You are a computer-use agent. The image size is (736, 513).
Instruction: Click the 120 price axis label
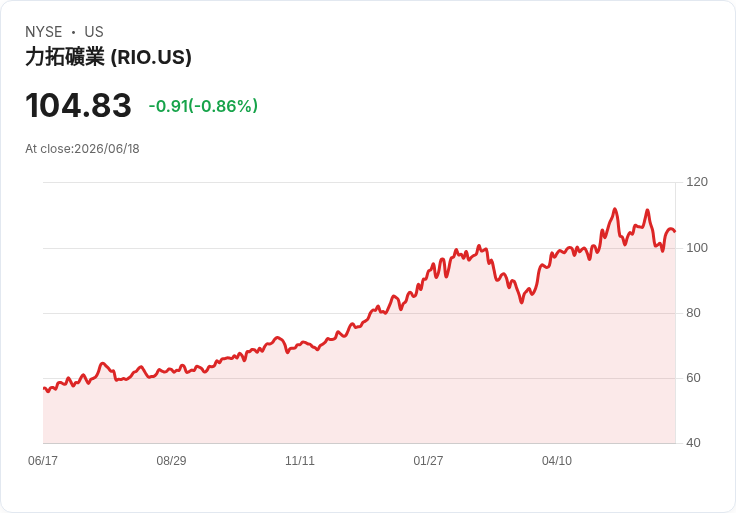[x=697, y=182]
